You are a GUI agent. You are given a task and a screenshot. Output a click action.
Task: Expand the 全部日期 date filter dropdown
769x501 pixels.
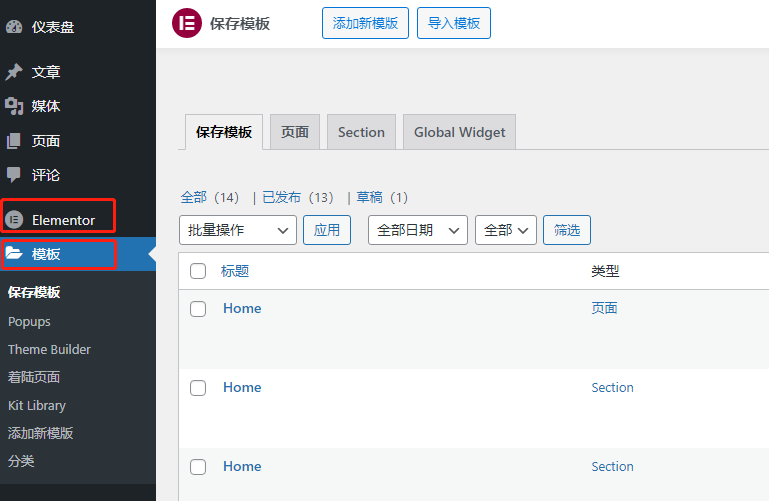(x=418, y=230)
